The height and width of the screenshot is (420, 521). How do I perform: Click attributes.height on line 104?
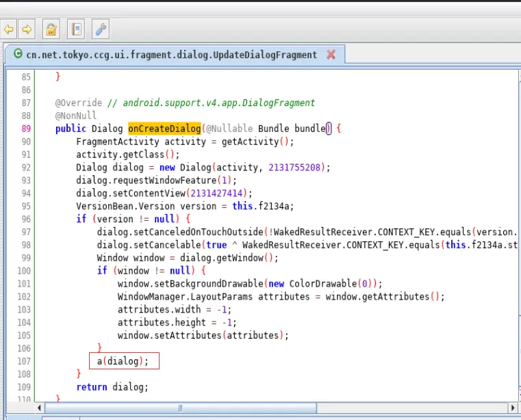click(162, 322)
